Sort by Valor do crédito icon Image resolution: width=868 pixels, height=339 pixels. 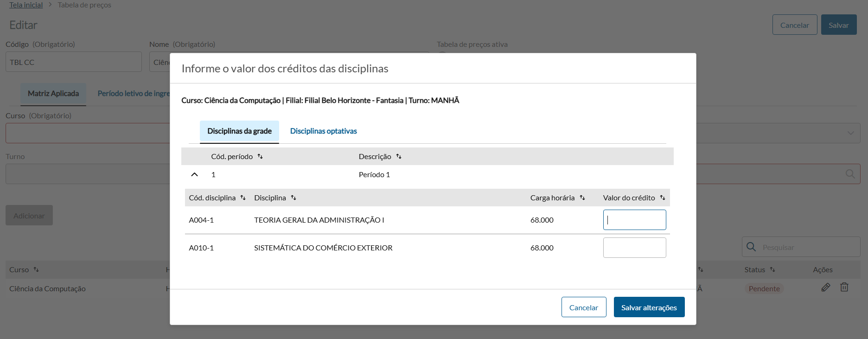663,198
